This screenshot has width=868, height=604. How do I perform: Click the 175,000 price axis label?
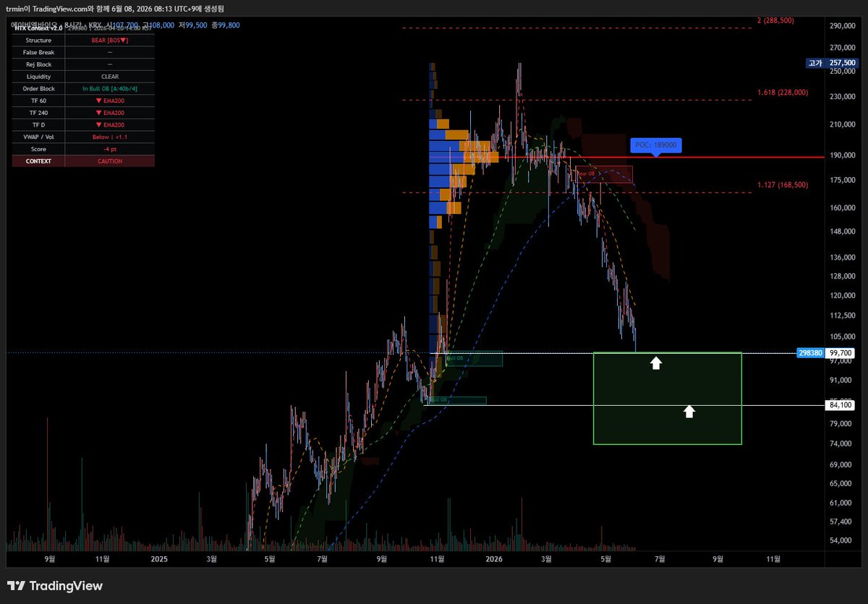click(842, 180)
